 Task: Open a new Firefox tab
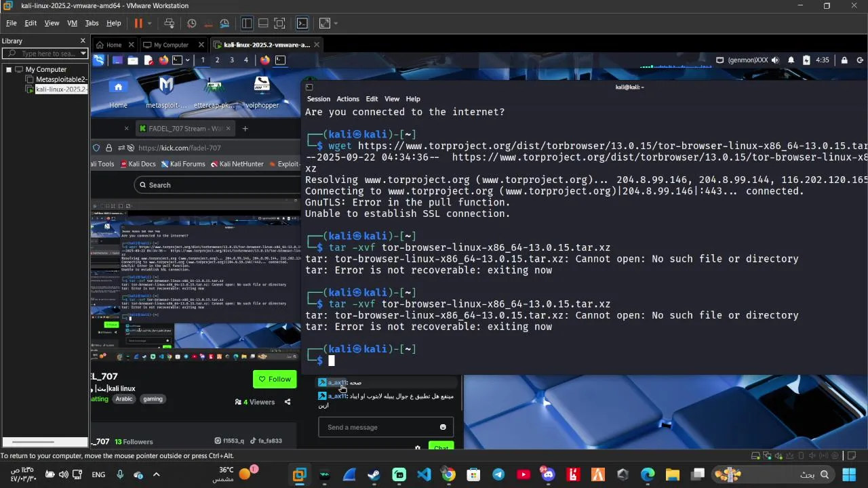tap(245, 128)
